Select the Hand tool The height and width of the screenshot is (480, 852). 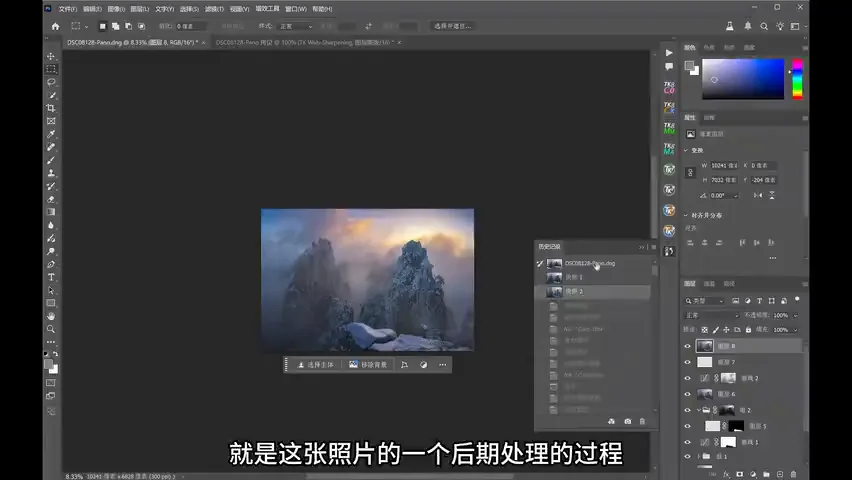pos(51,316)
